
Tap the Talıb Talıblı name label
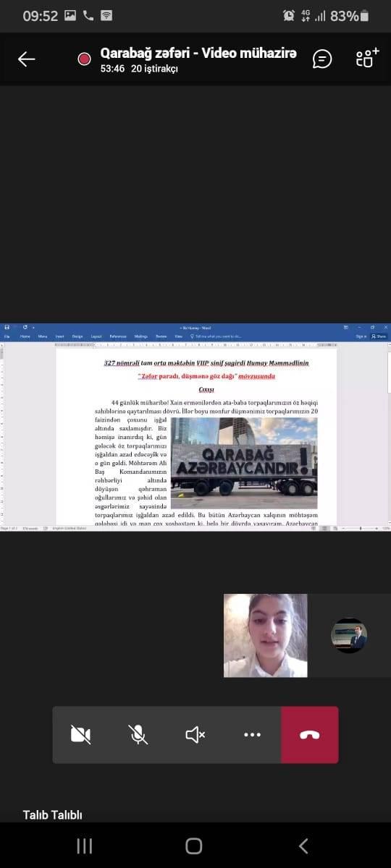pyautogui.click(x=52, y=815)
